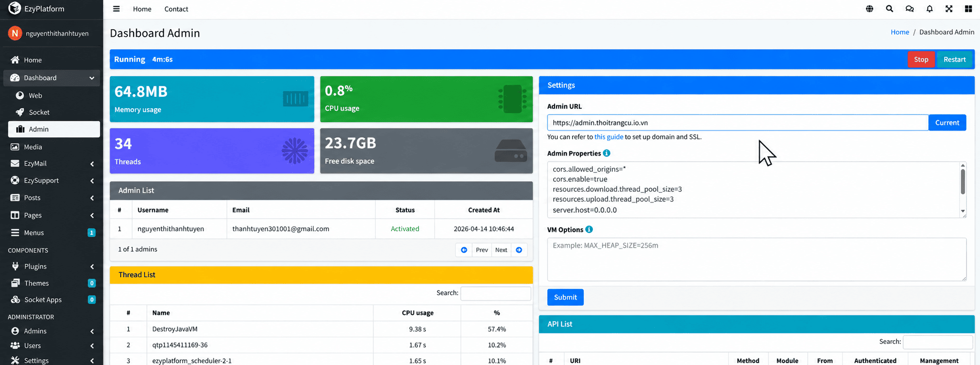Click the EzyPlatform logo
The image size is (980, 365).
tap(15, 8)
